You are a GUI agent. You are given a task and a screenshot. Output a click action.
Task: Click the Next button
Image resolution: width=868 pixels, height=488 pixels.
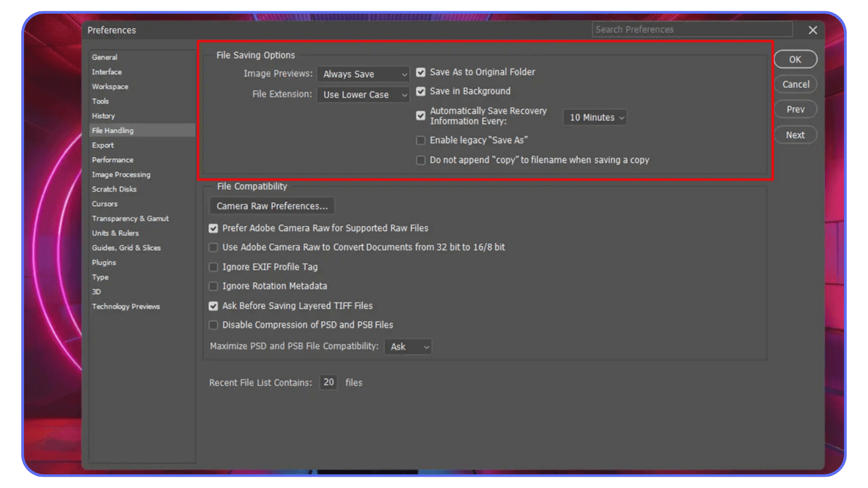pos(795,135)
